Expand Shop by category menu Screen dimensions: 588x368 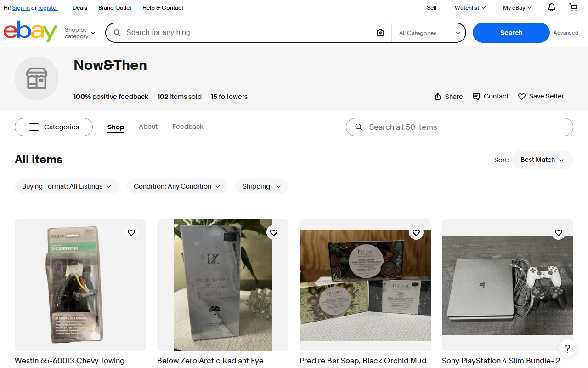point(80,33)
